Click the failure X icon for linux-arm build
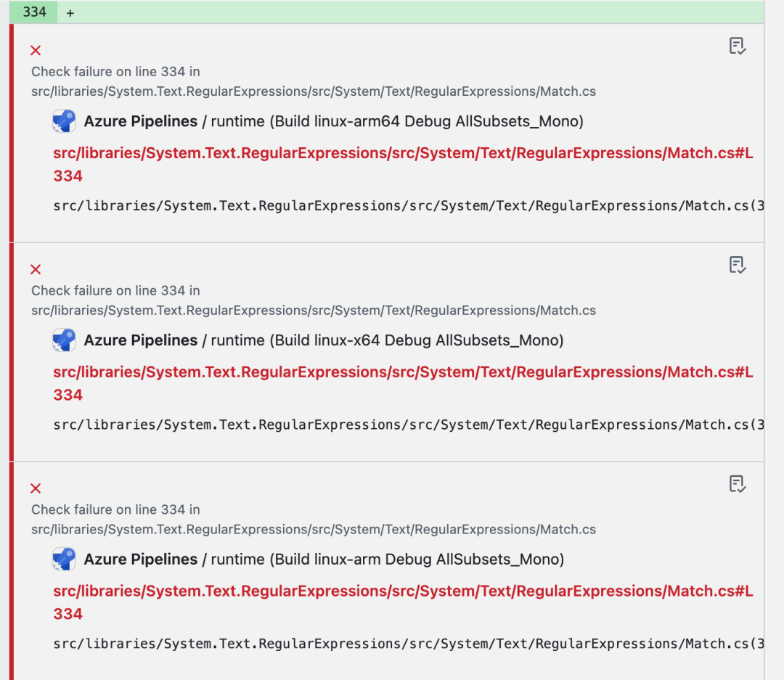This screenshot has height=680, width=784. point(36,488)
